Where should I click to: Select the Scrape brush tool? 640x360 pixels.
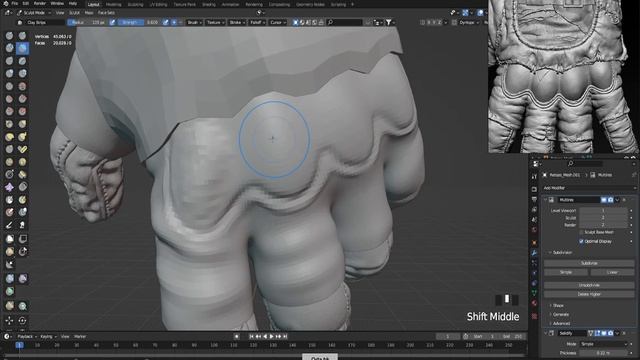[x=9, y=111]
